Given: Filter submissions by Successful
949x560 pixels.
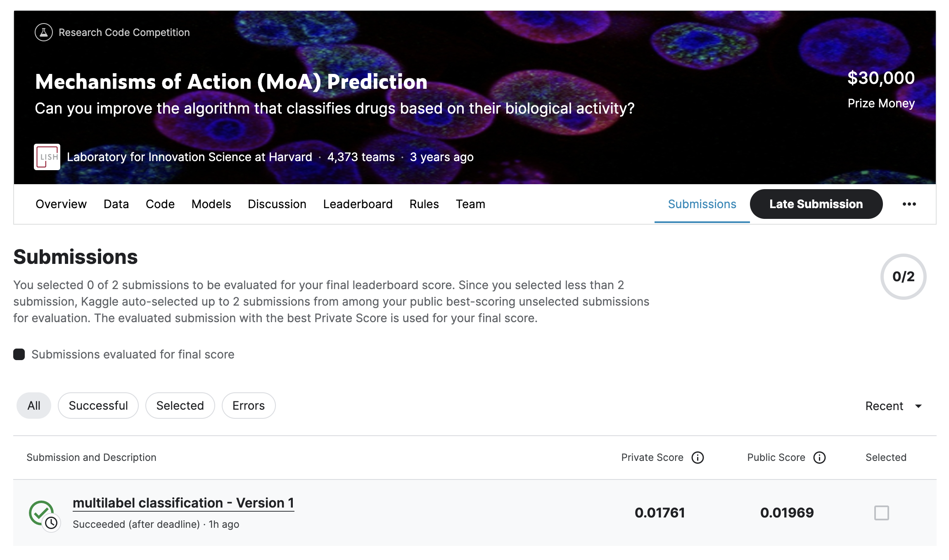Looking at the screenshot, I should click(98, 406).
